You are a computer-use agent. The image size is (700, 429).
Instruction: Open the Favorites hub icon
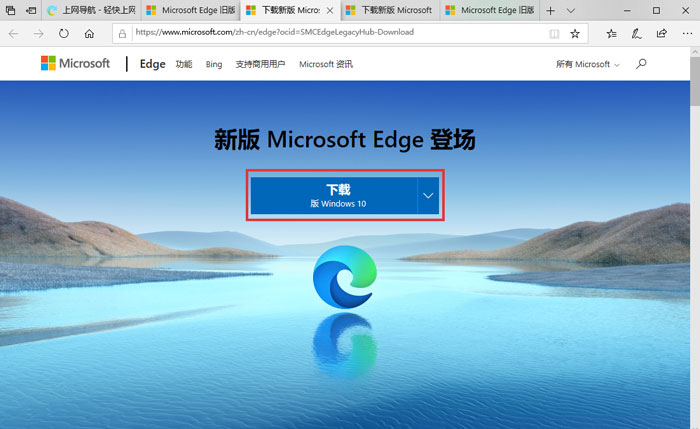[x=612, y=33]
